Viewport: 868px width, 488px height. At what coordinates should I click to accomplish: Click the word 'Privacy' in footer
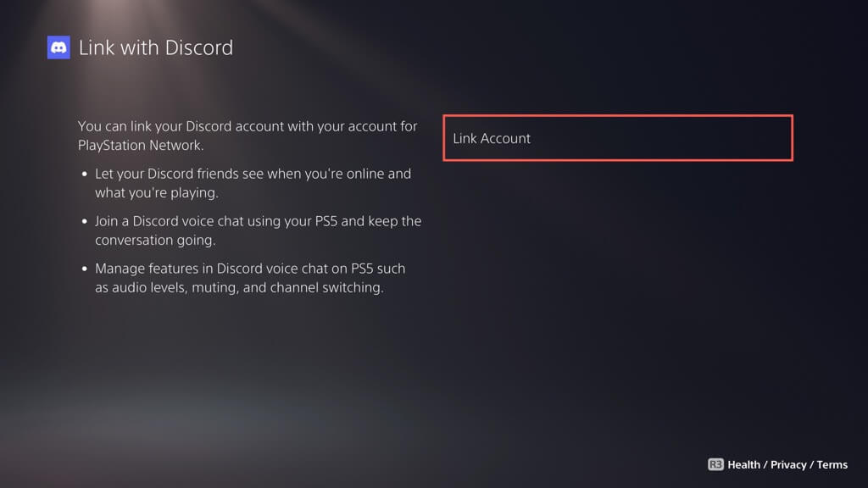788,464
